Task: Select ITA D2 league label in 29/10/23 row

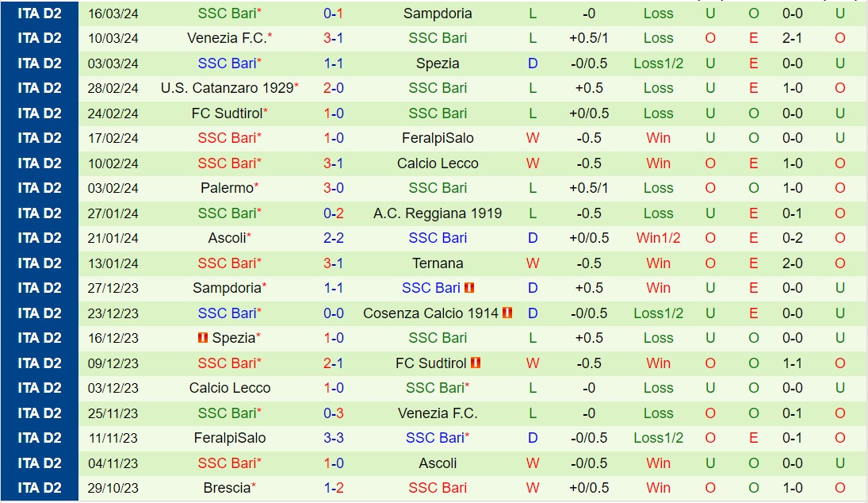Action: point(40,488)
